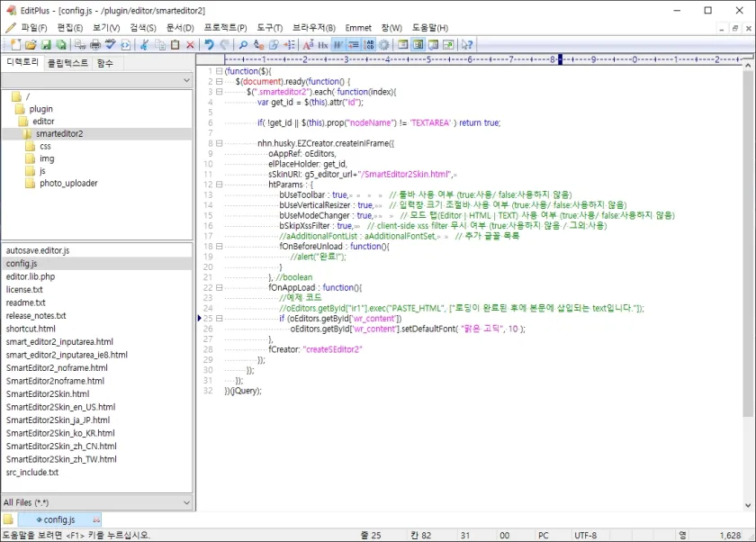
Task: Open Find in Files toolbar icon
Action: coord(274,45)
